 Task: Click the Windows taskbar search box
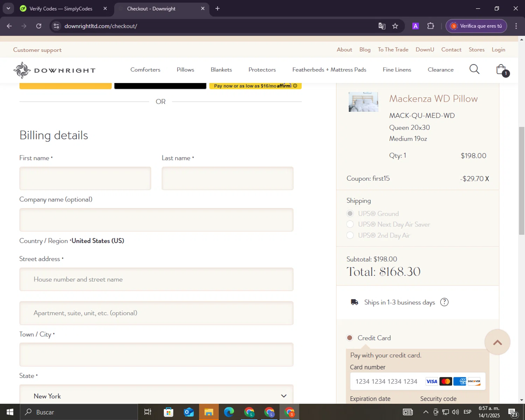click(79, 412)
